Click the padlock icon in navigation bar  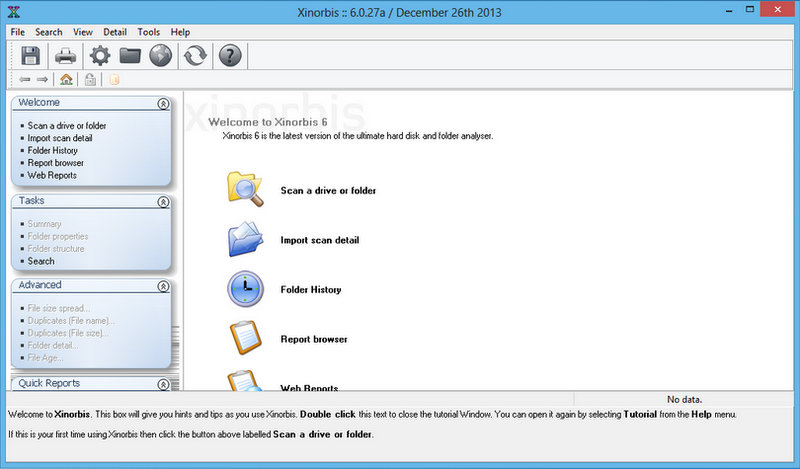[x=90, y=80]
